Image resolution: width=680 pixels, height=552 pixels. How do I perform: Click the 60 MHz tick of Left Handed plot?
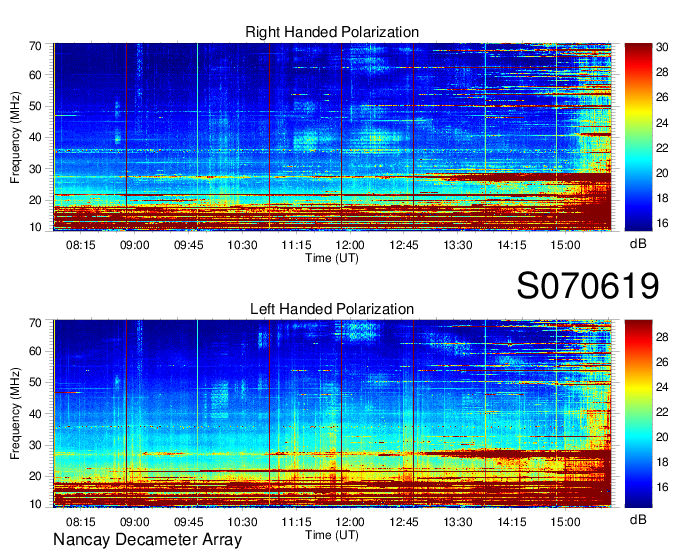coord(35,351)
